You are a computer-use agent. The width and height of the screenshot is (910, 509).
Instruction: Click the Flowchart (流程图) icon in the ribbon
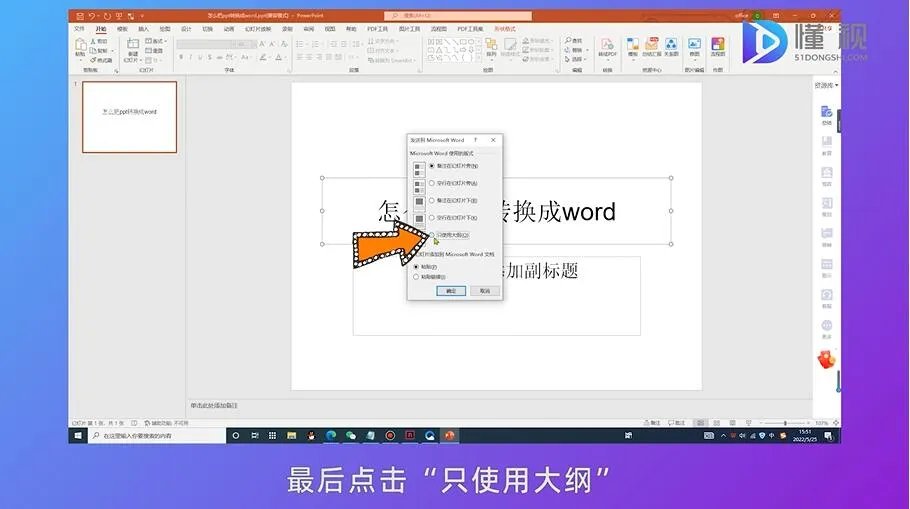718,46
